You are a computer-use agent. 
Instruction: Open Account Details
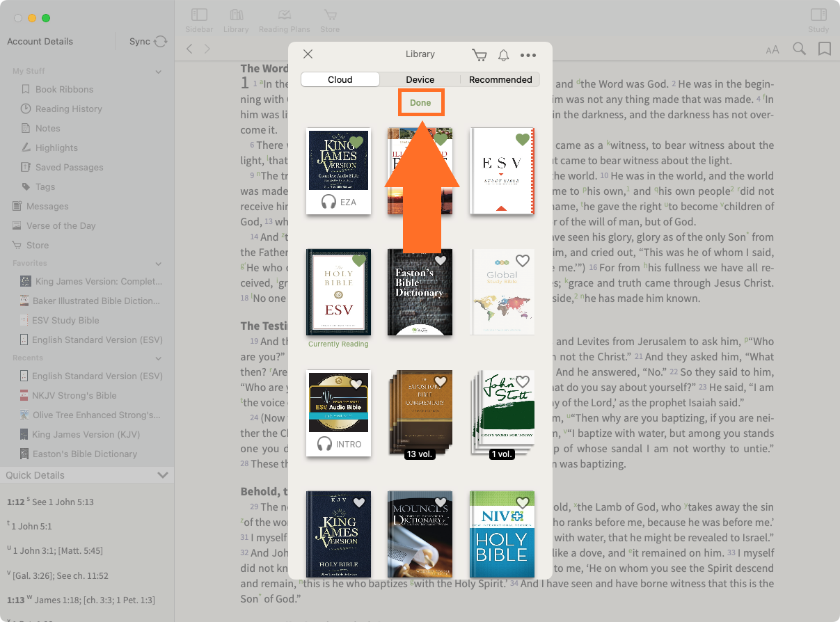coord(40,42)
